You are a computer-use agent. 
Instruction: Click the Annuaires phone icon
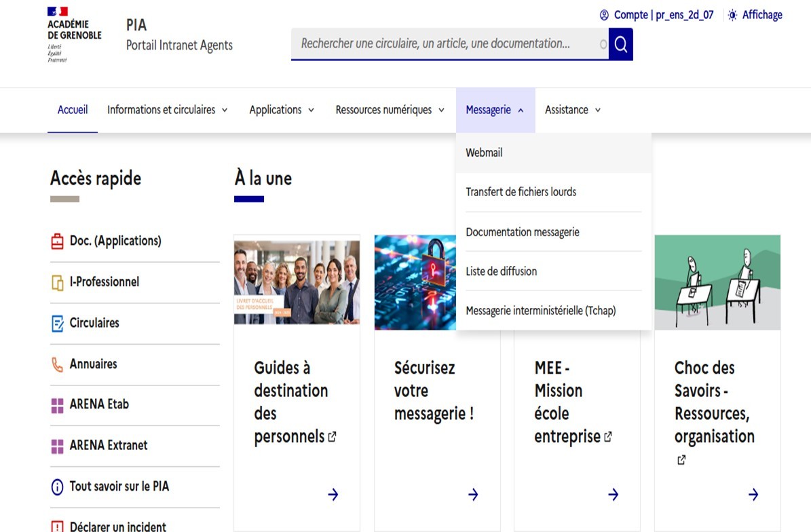58,364
